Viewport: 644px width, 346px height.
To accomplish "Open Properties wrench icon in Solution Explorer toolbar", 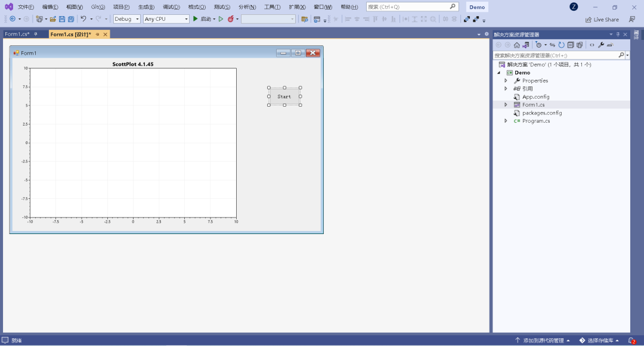I will point(601,45).
